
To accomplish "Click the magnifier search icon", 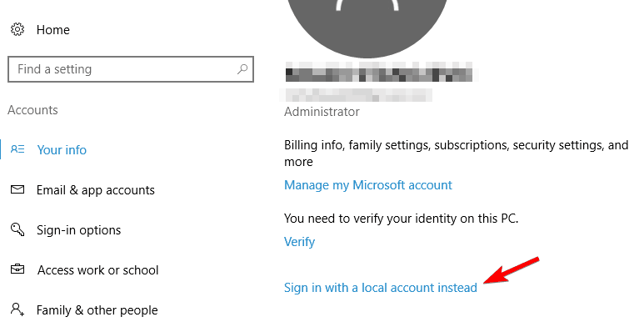I will click(242, 69).
